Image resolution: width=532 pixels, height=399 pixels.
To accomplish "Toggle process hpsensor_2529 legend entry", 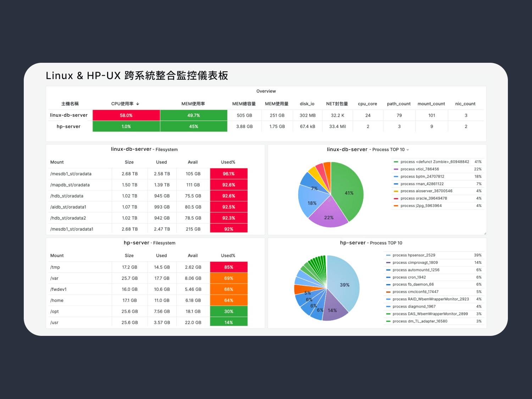I will [x=414, y=255].
